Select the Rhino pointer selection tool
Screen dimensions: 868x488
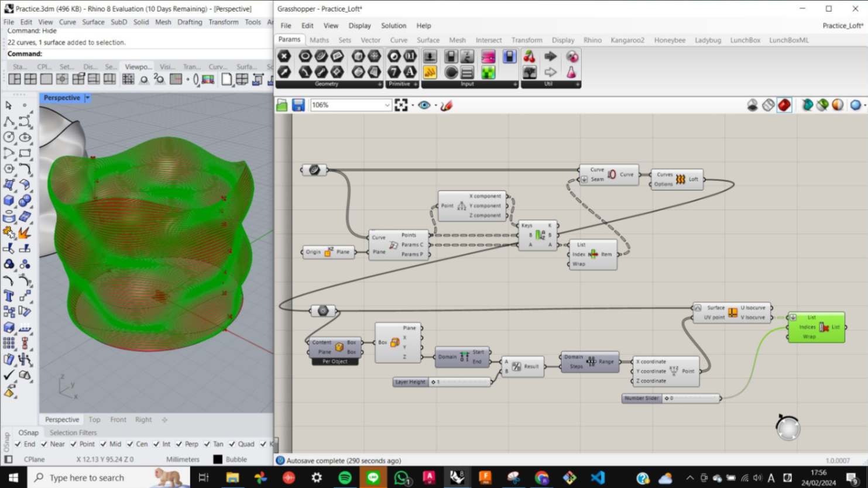[9, 105]
